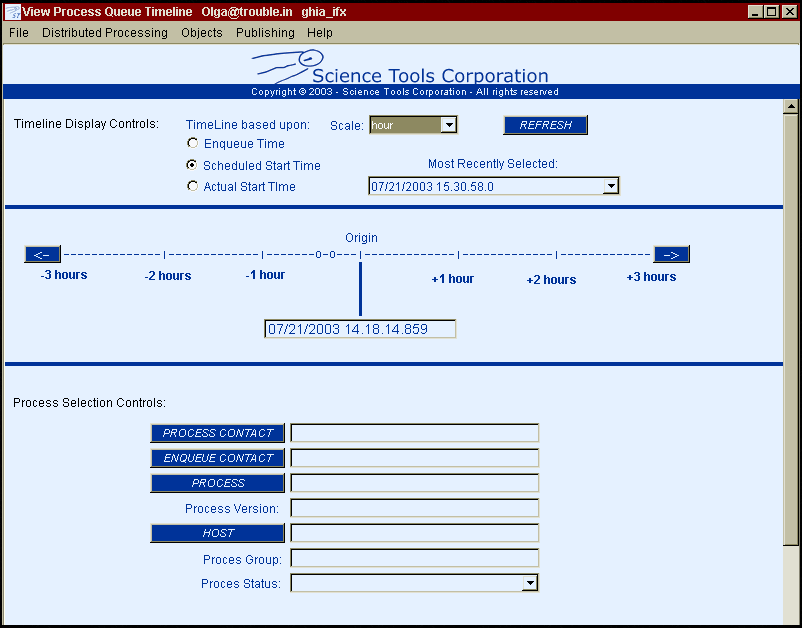Image resolution: width=802 pixels, height=628 pixels.
Task: Click the Process Version input field
Action: 414,508
